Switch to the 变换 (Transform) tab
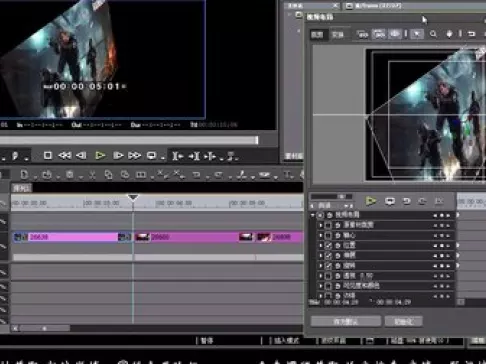 338,34
